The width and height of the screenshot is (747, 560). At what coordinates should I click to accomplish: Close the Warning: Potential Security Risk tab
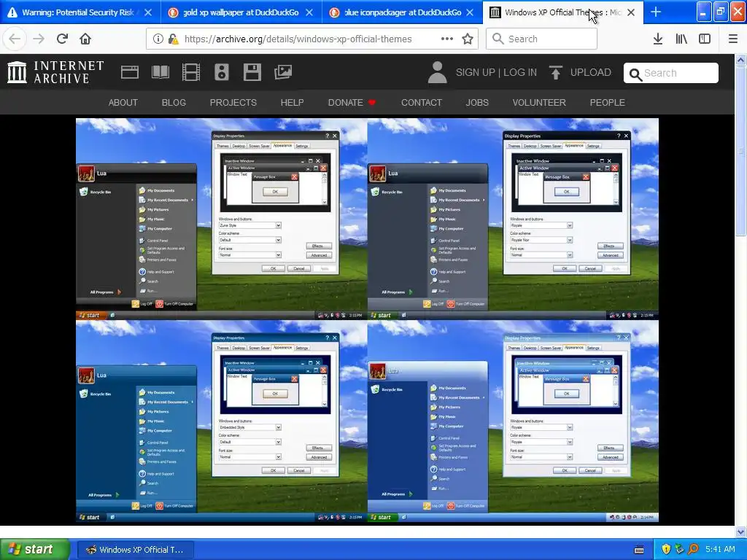[x=148, y=12]
